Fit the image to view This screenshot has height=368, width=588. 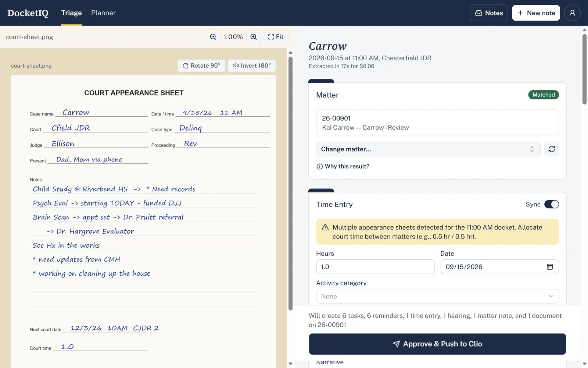click(276, 37)
